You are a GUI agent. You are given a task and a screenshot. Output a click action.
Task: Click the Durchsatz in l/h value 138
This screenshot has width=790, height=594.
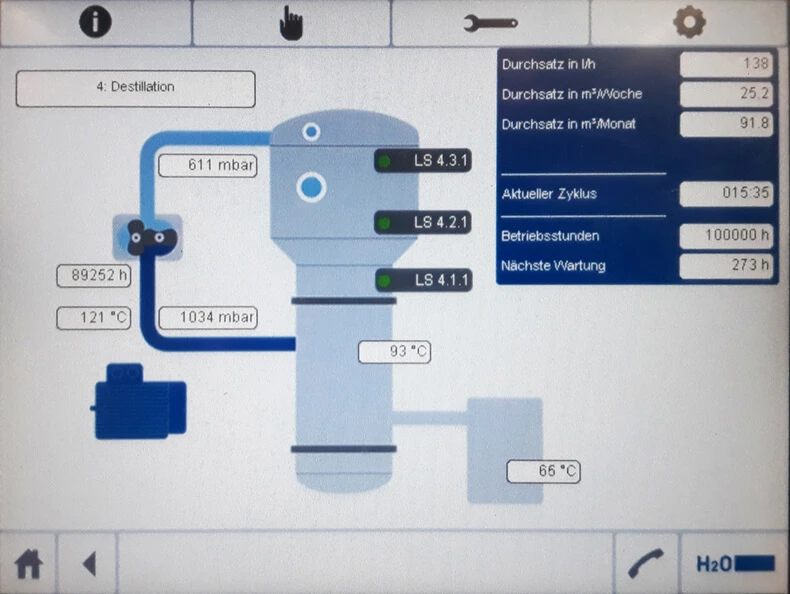pyautogui.click(x=726, y=64)
